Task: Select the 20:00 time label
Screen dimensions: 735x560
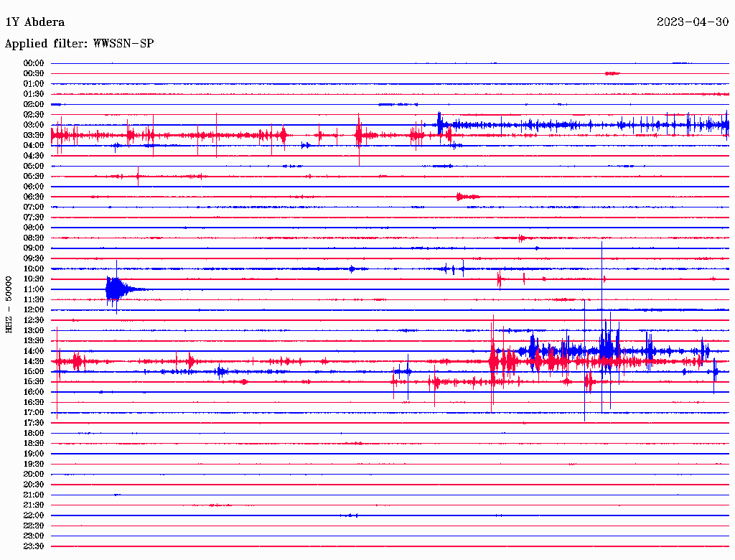Action: tap(34, 474)
